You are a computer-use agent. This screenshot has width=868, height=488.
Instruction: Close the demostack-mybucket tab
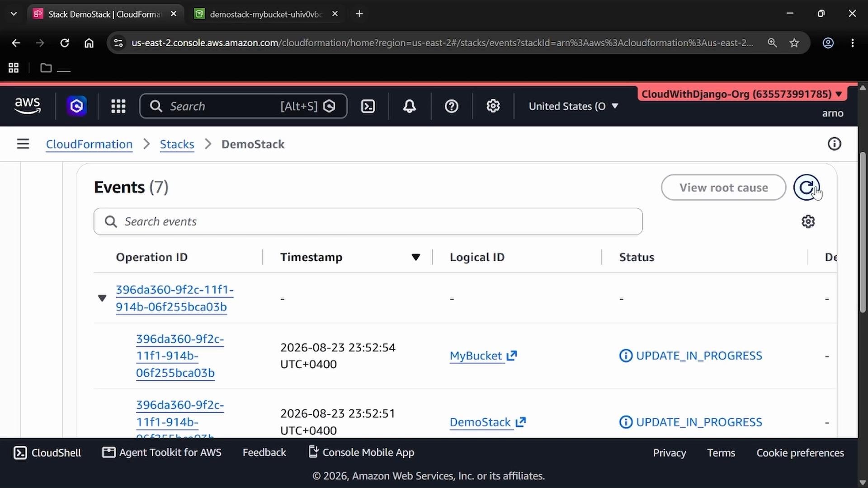pos(335,14)
